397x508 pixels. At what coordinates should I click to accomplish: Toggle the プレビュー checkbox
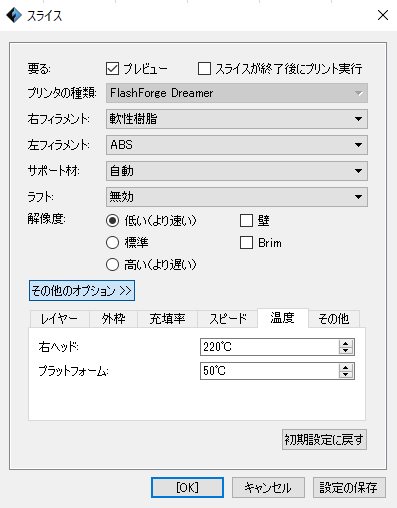[112, 69]
